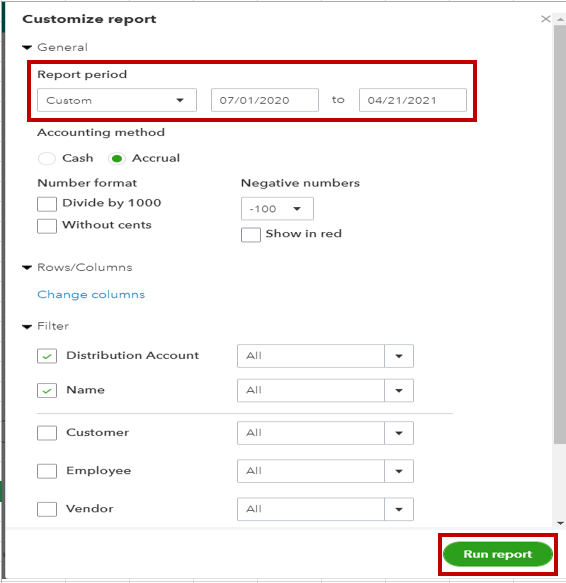This screenshot has height=583, width=566.
Task: Open the Negative numbers -100 dropdown
Action: point(277,209)
